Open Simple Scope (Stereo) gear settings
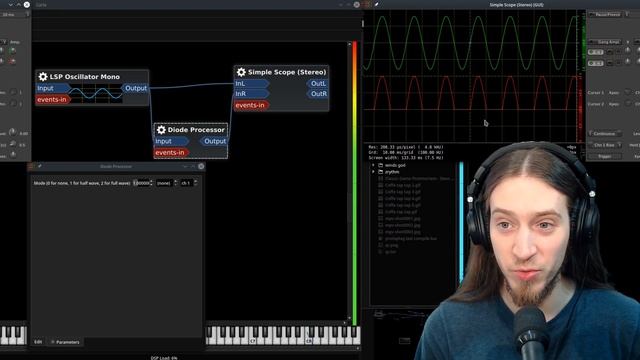 click(241, 72)
